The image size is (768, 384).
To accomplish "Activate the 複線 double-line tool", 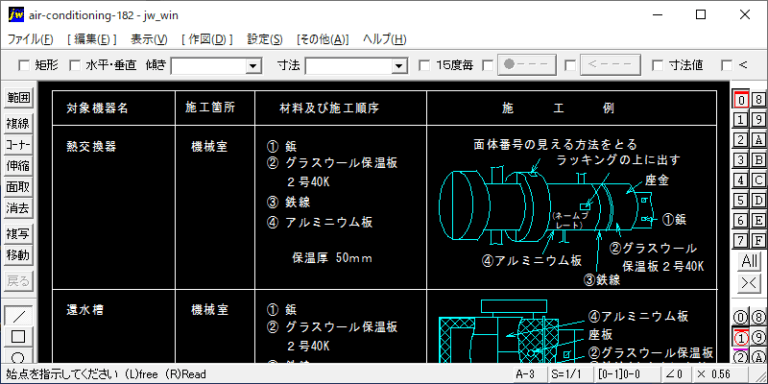I will tap(18, 124).
